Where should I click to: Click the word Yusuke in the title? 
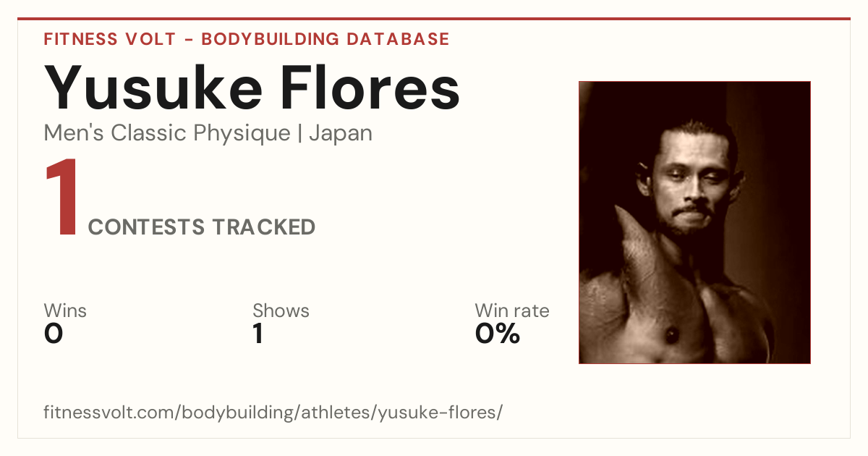pos(154,88)
